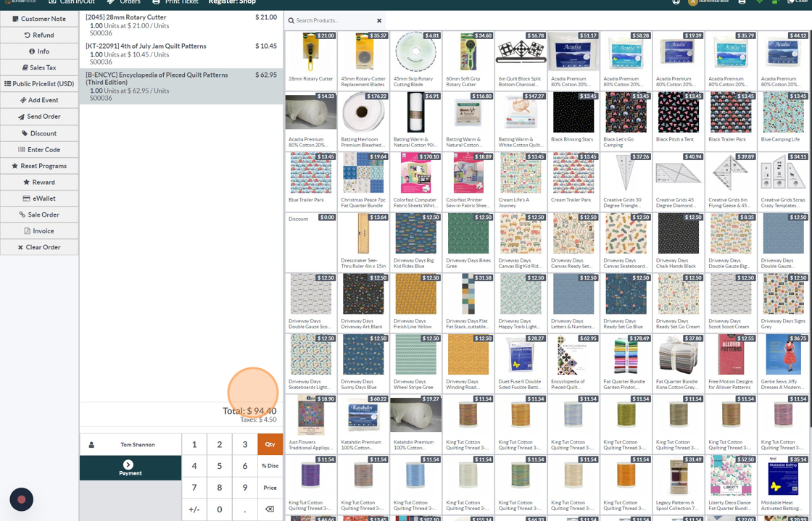812x521 pixels.
Task: Add 45mm Rotary Cutter Replacement Blades product
Action: point(363,61)
